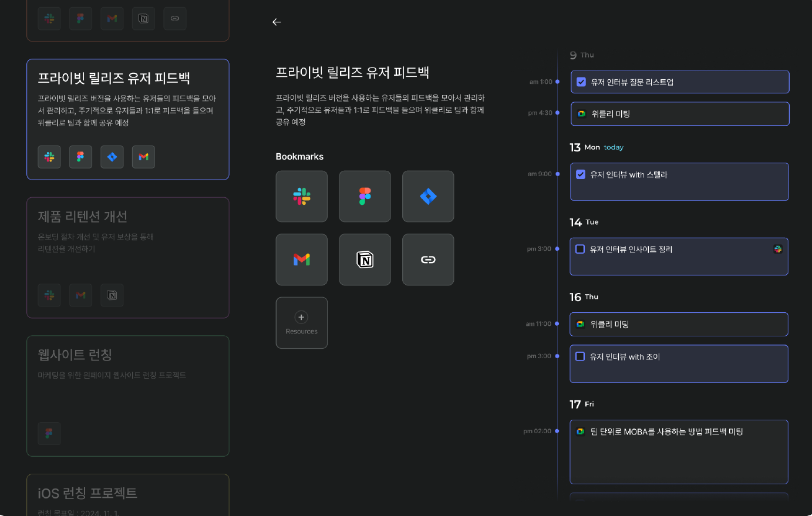Click timeline dot at am 11:00

coord(557,323)
